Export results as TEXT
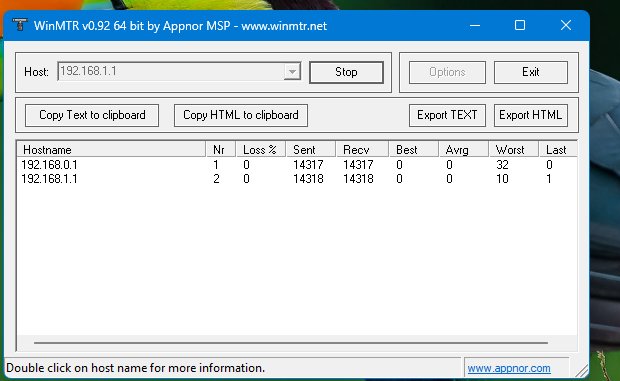 (x=447, y=115)
